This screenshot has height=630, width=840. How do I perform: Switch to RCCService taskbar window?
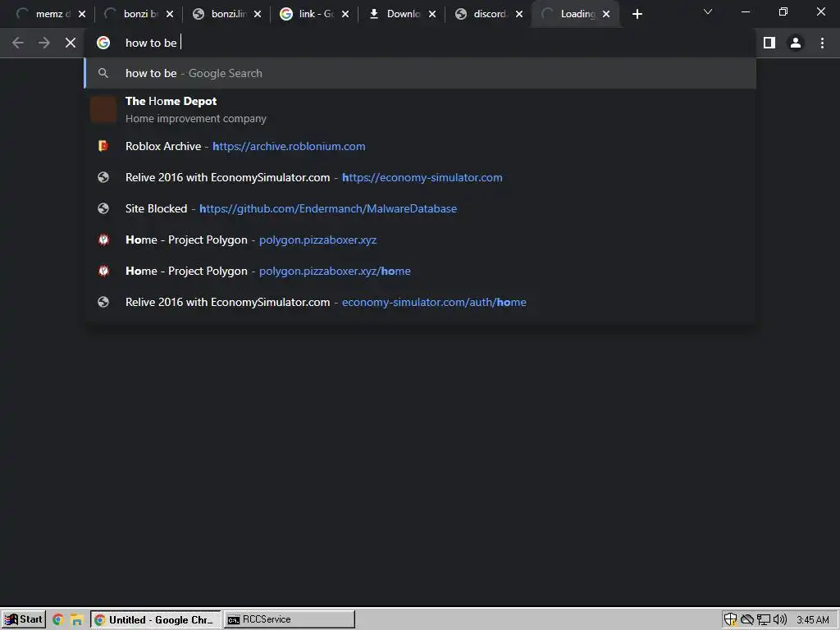click(290, 619)
